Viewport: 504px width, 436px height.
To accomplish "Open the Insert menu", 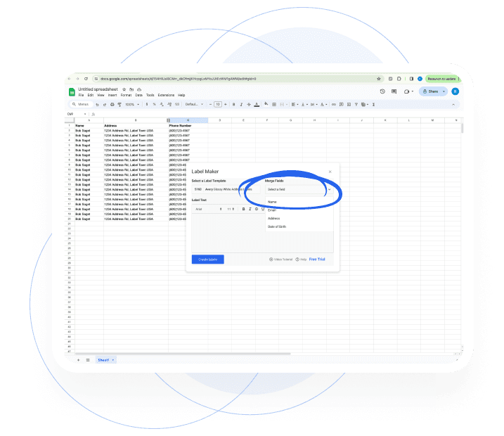I will point(112,95).
